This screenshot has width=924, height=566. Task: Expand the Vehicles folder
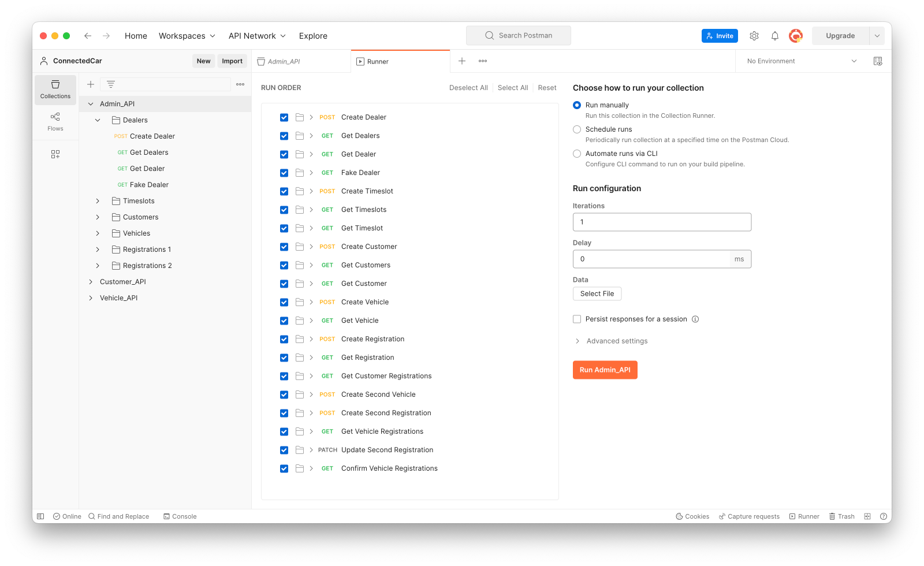98,233
